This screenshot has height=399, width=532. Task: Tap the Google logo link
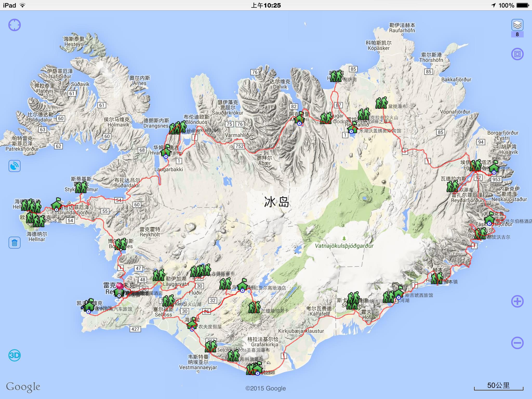[x=23, y=387]
